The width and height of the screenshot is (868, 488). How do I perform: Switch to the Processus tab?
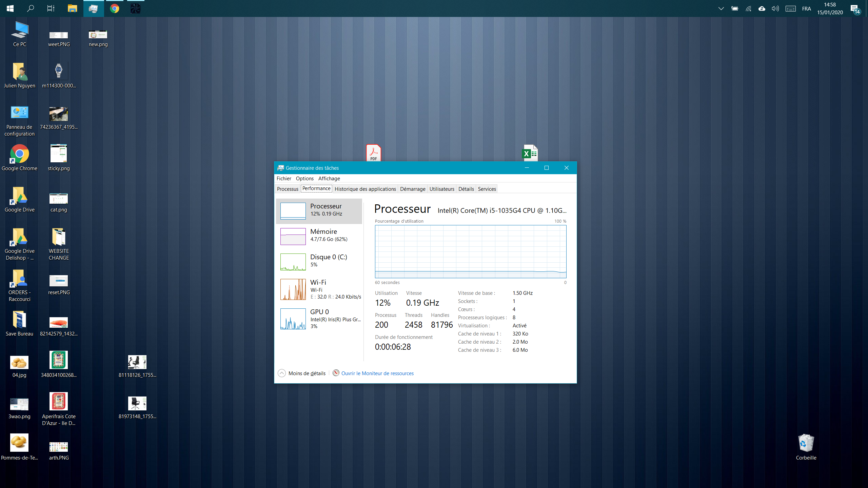click(288, 189)
